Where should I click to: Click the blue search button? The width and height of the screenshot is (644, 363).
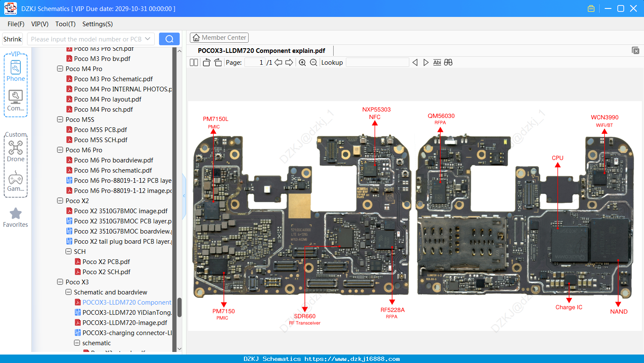(169, 39)
